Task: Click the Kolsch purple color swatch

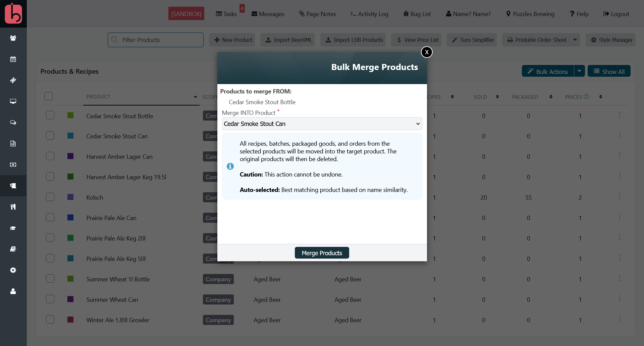Action: (x=70, y=197)
